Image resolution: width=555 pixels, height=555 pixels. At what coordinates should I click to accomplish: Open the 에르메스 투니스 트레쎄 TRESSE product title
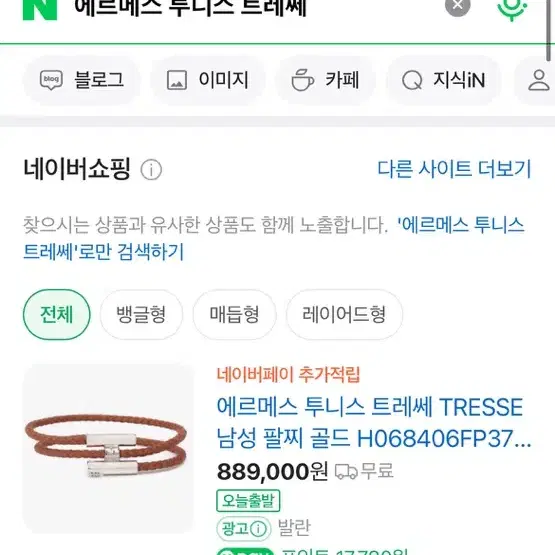pyautogui.click(x=374, y=423)
